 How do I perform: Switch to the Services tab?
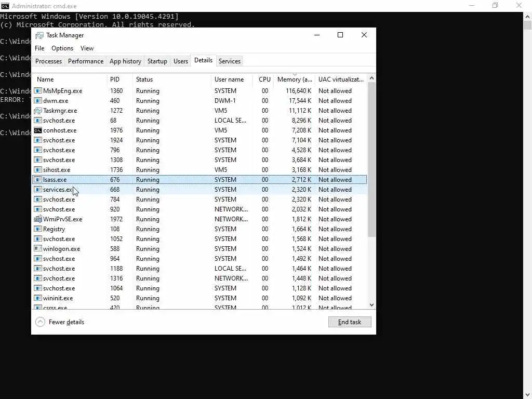[x=229, y=61]
